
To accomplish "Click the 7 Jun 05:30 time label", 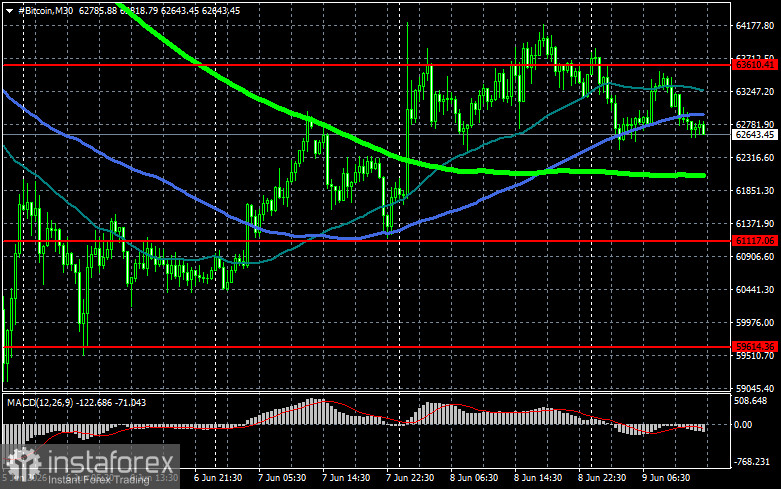I will pyautogui.click(x=282, y=478).
